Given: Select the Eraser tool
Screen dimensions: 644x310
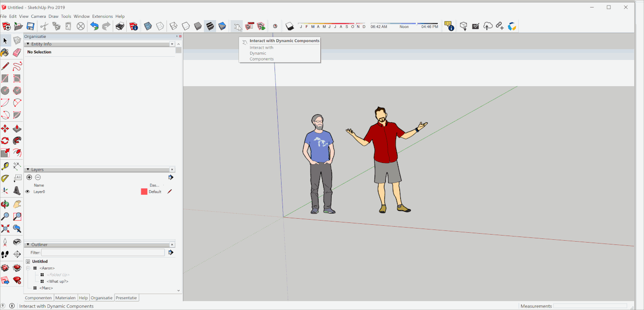Looking at the screenshot, I should [x=17, y=52].
